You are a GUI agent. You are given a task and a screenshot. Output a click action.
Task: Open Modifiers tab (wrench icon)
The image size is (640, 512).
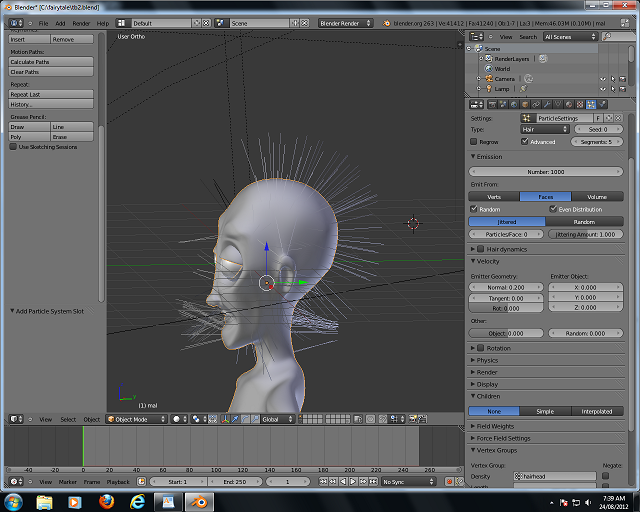pos(547,105)
